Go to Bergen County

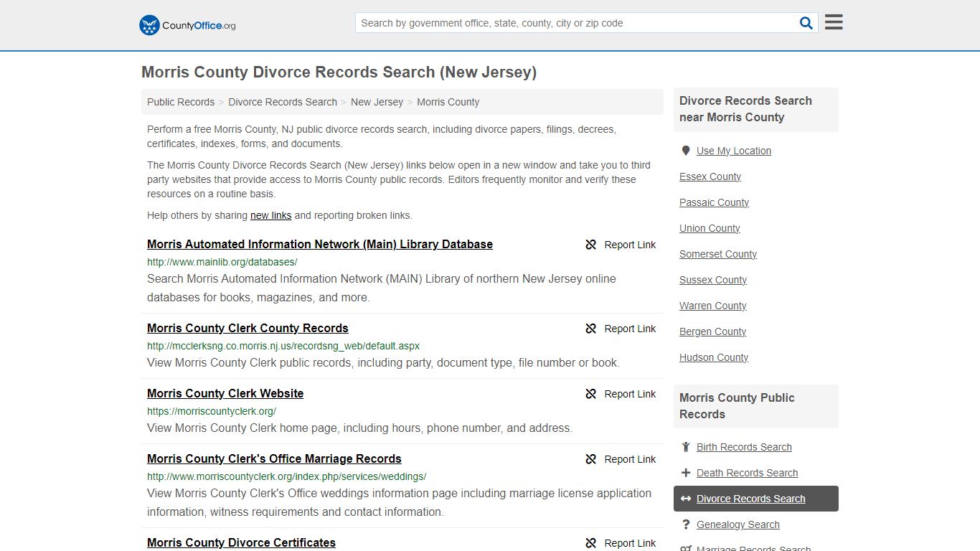(712, 331)
